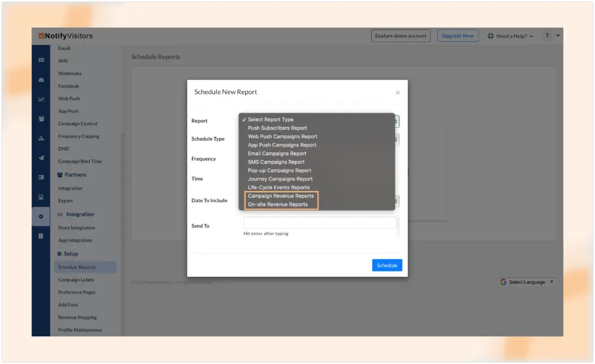Open the user profile T dropdown
The height and width of the screenshot is (364, 595).
click(x=551, y=36)
